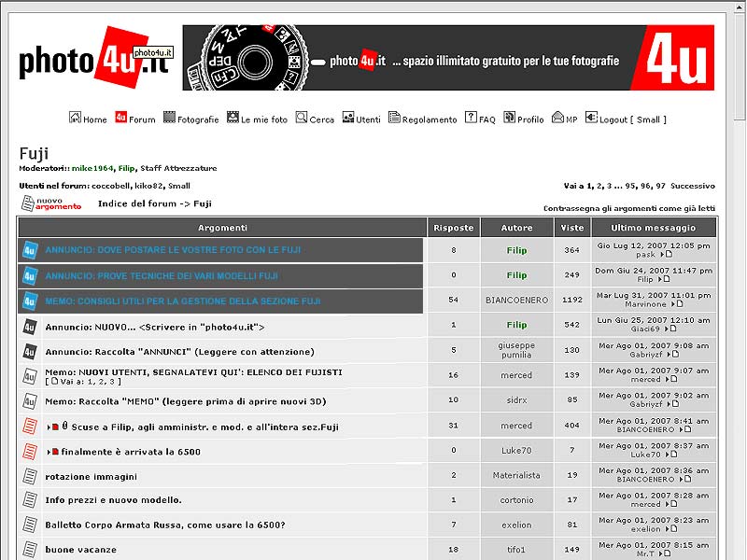Log out via Logout [ Small ] link
Screen dimensions: 747x560
(x=633, y=119)
